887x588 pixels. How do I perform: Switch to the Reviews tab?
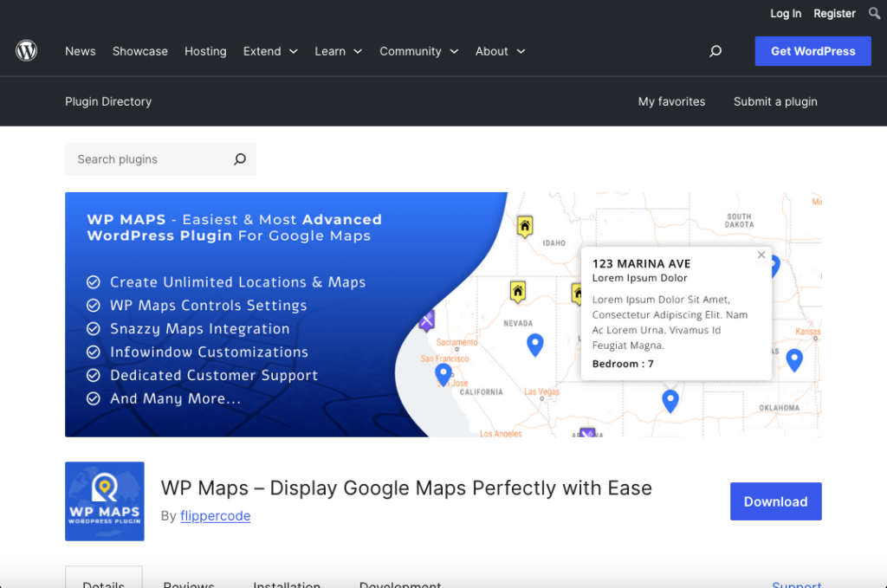pos(189,585)
